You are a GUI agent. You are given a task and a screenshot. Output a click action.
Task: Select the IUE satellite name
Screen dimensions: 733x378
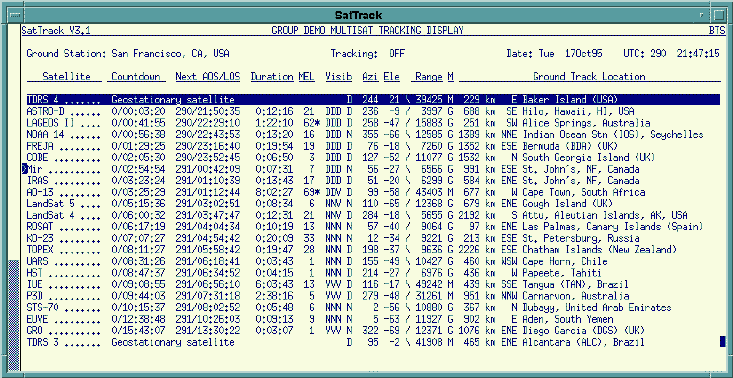coord(36,285)
